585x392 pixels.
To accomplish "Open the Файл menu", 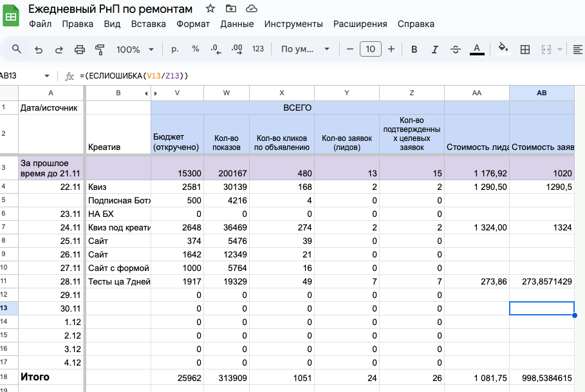I will pos(40,24).
